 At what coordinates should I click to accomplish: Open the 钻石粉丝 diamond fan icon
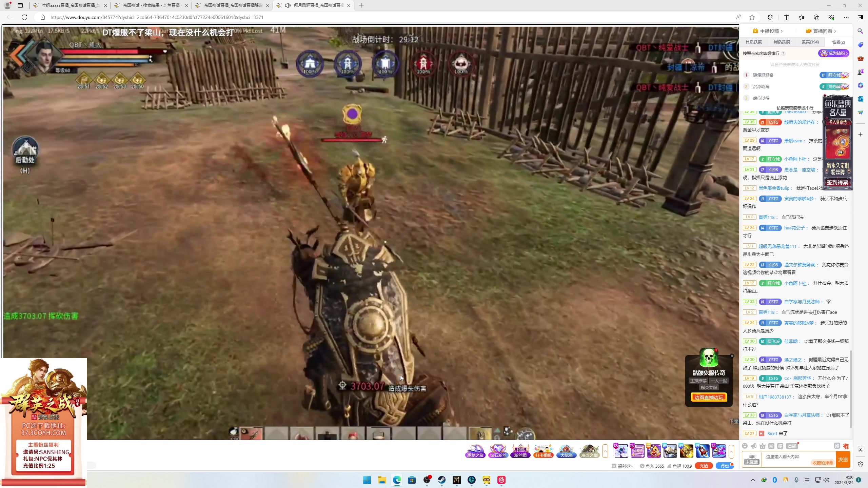(x=498, y=451)
